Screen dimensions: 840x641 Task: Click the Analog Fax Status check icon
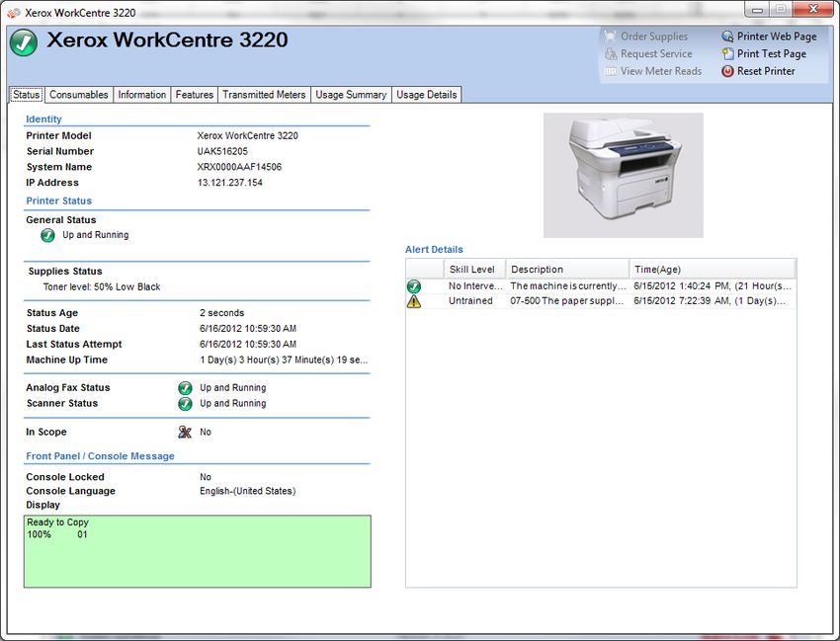[x=185, y=388]
